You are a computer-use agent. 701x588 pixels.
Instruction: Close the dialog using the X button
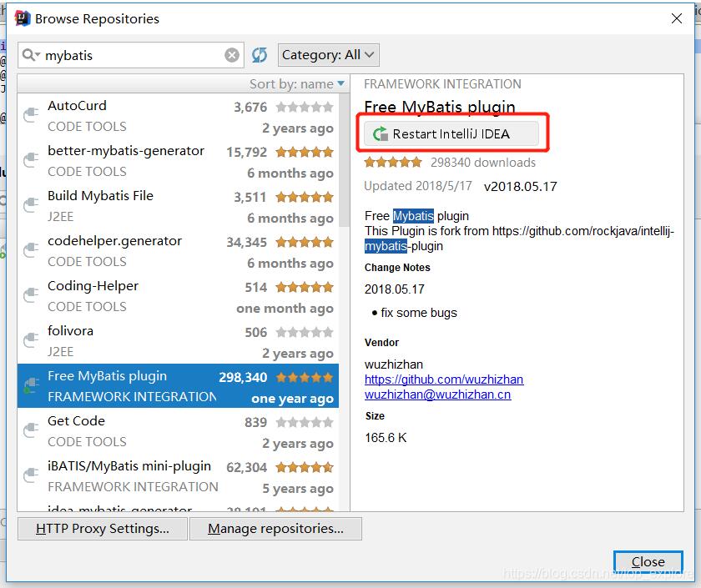click(x=677, y=18)
